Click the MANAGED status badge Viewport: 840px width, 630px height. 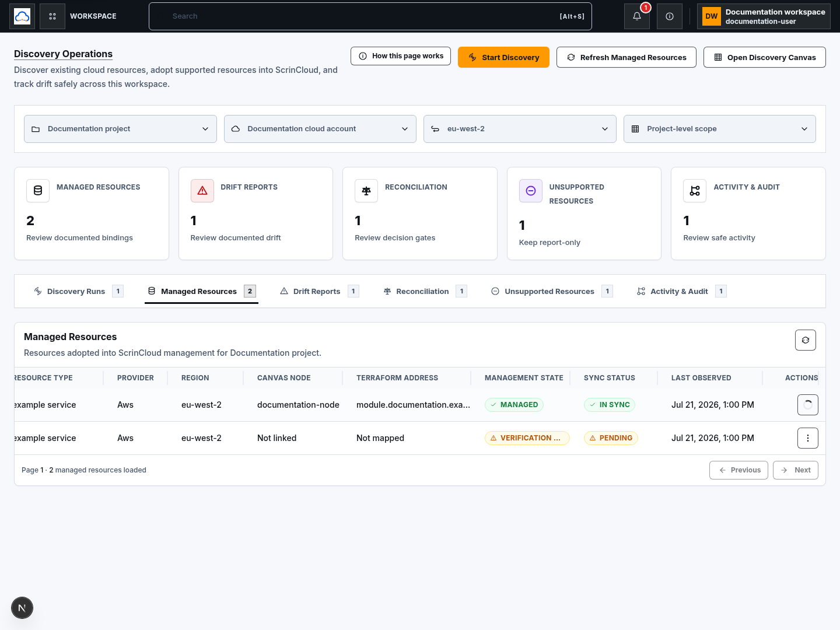tap(514, 405)
